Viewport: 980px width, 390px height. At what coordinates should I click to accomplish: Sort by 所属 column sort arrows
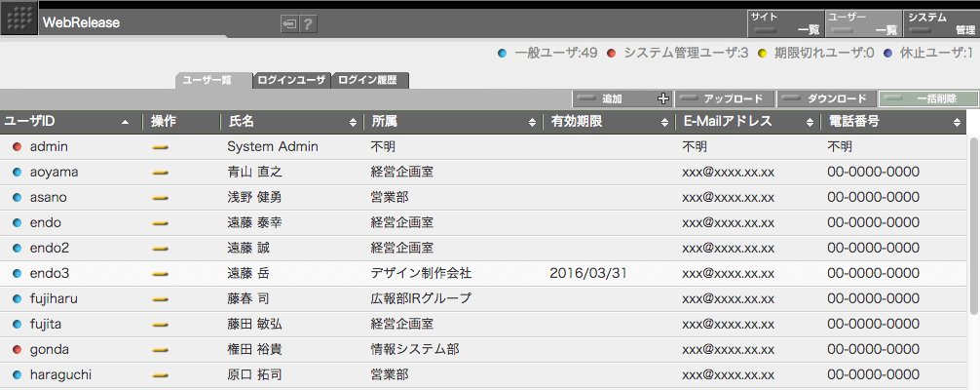532,123
